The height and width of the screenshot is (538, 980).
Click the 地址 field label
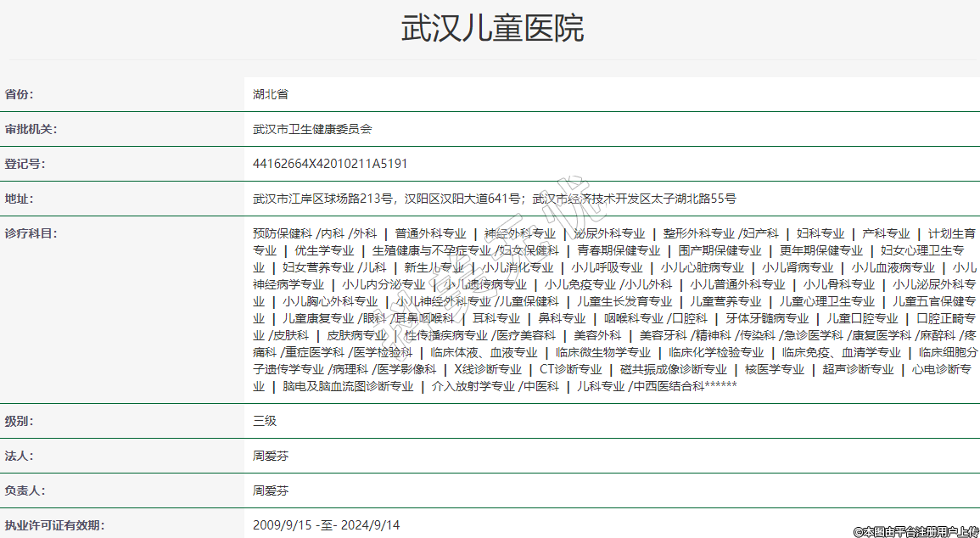pyautogui.click(x=20, y=199)
